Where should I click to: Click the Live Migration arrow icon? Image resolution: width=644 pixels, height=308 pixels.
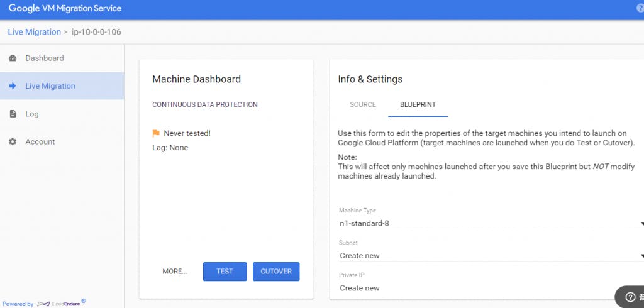coord(13,86)
